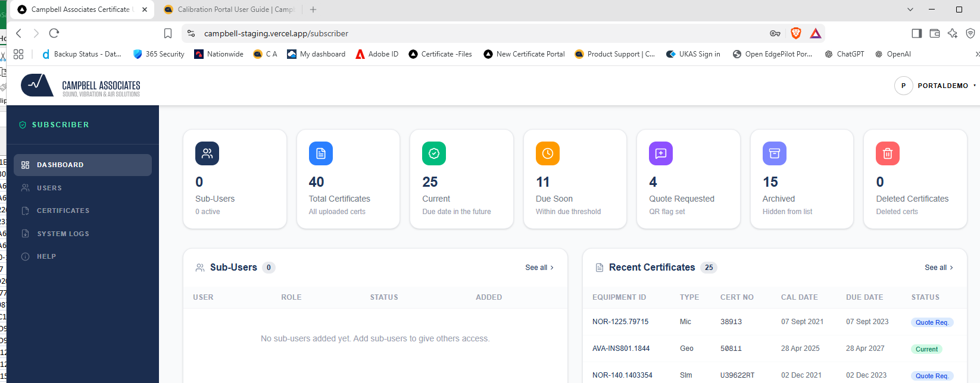Open the New Certificate Portal bookmark
The width and height of the screenshot is (980, 383).
[x=524, y=54]
